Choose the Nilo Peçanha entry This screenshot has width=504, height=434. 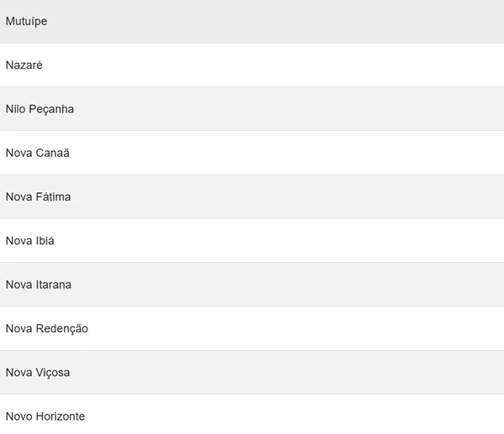tap(252, 109)
